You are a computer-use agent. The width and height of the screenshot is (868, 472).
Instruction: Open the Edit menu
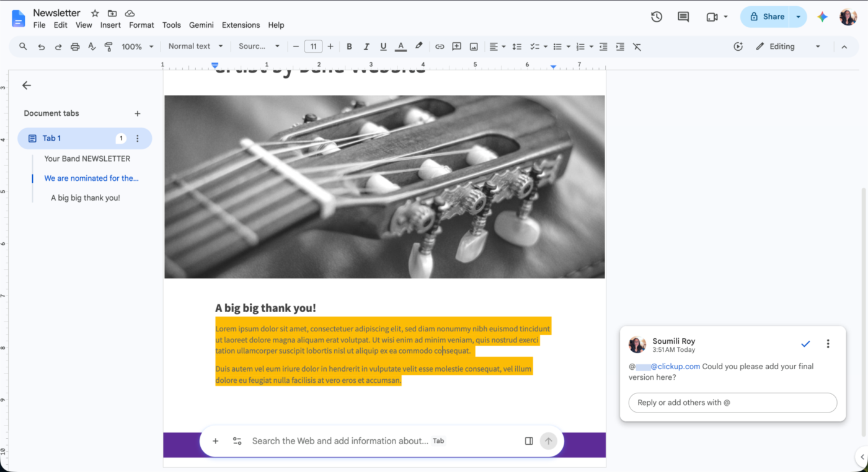coord(60,25)
